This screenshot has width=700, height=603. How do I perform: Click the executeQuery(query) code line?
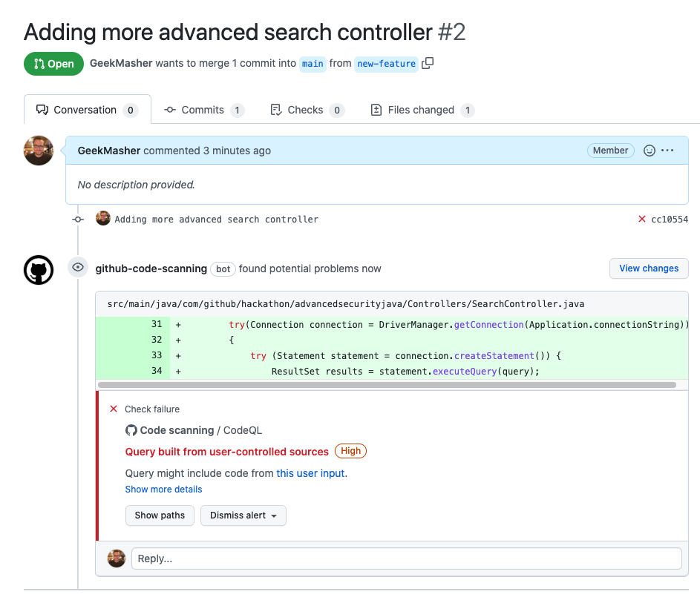(x=405, y=372)
